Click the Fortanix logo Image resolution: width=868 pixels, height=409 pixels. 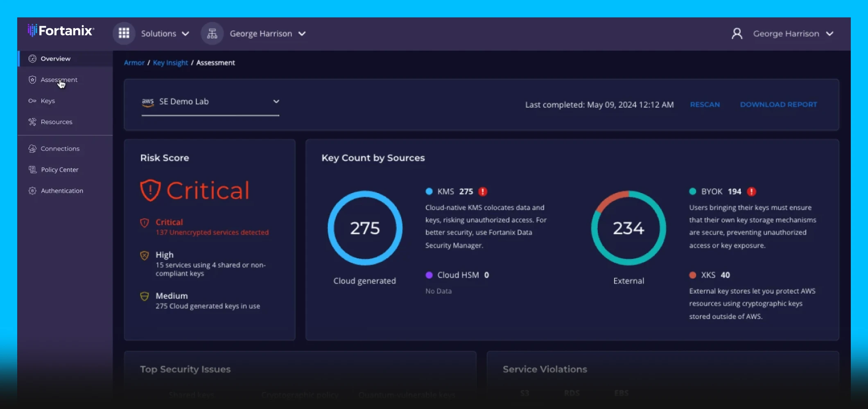pyautogui.click(x=61, y=31)
